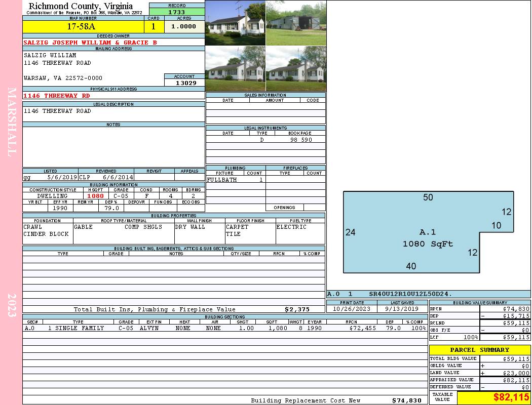This screenshot has height=405, width=532.
Task: Click the legal instrument book page 98 590
Action: (x=301, y=140)
